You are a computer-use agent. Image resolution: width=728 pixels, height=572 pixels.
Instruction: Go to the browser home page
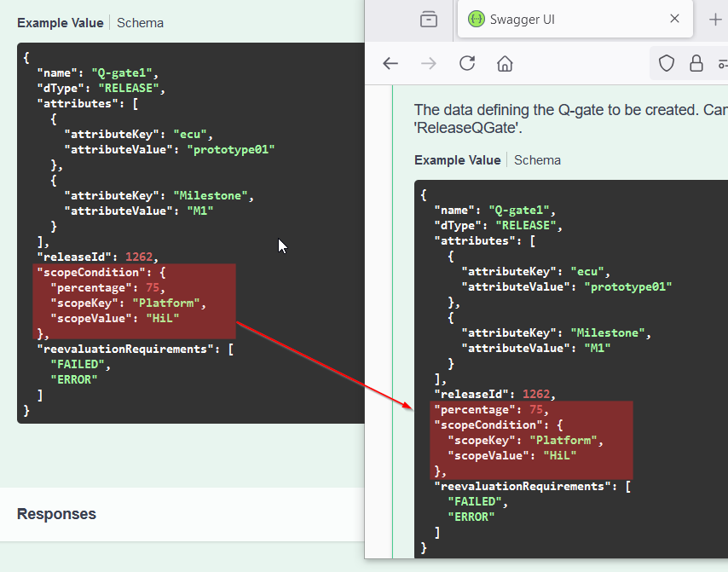pyautogui.click(x=505, y=64)
